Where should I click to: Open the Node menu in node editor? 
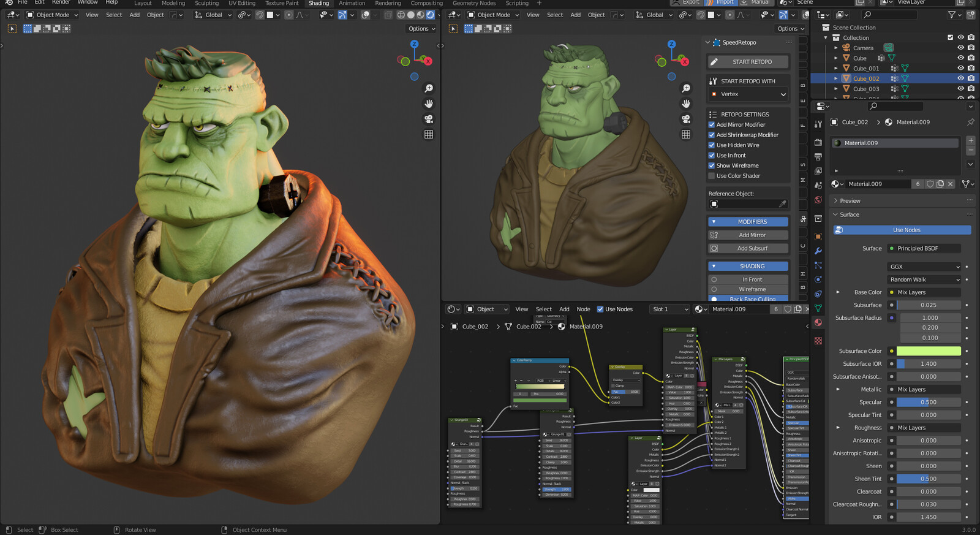coord(584,309)
